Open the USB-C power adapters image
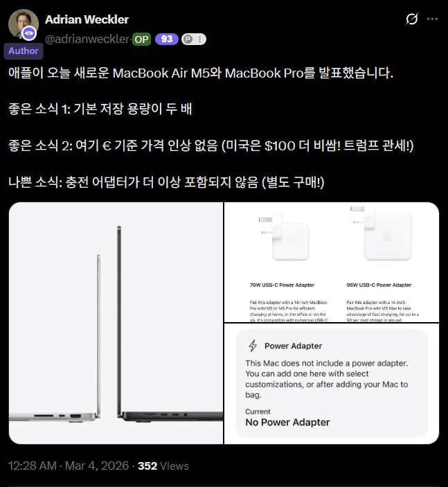448x487 pixels. pos(332,262)
